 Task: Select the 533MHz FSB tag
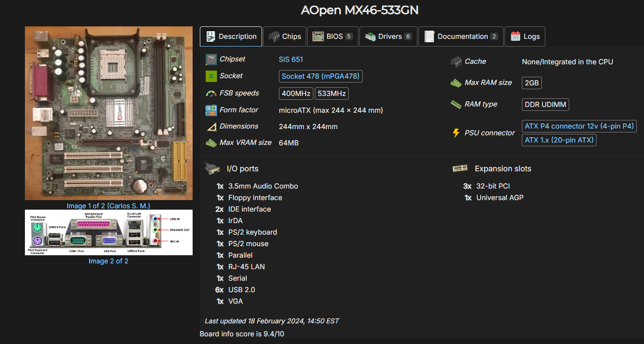332,93
